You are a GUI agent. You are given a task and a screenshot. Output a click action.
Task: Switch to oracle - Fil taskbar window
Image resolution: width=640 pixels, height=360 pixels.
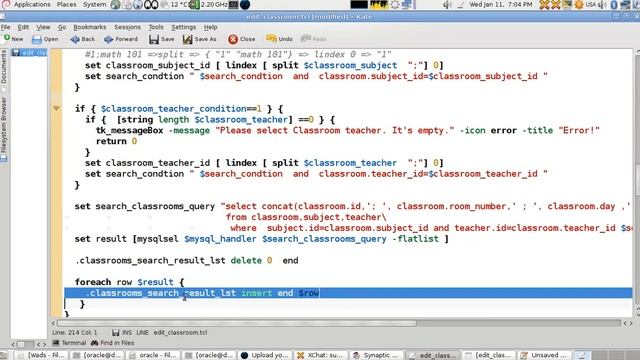tap(154, 355)
